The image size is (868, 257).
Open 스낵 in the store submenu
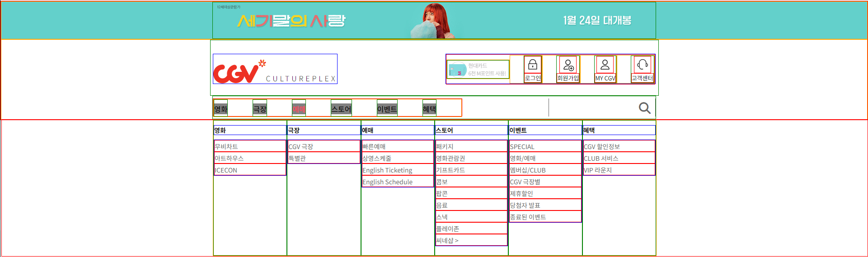click(471, 217)
